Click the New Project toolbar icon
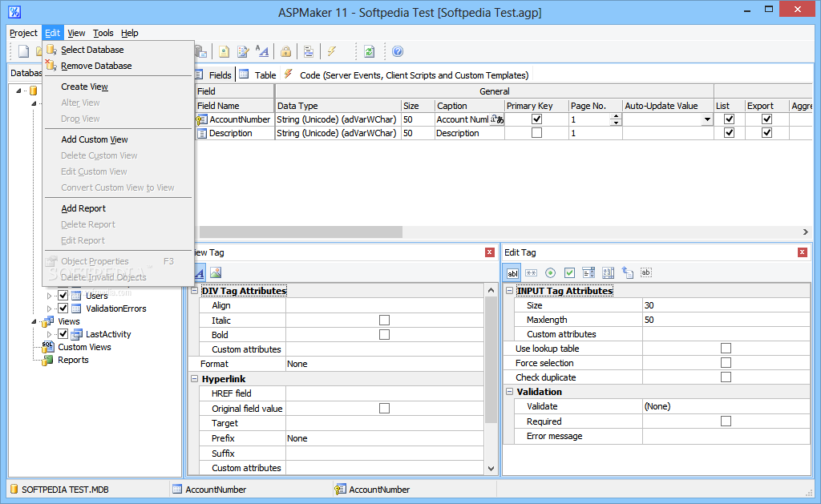 pos(23,51)
